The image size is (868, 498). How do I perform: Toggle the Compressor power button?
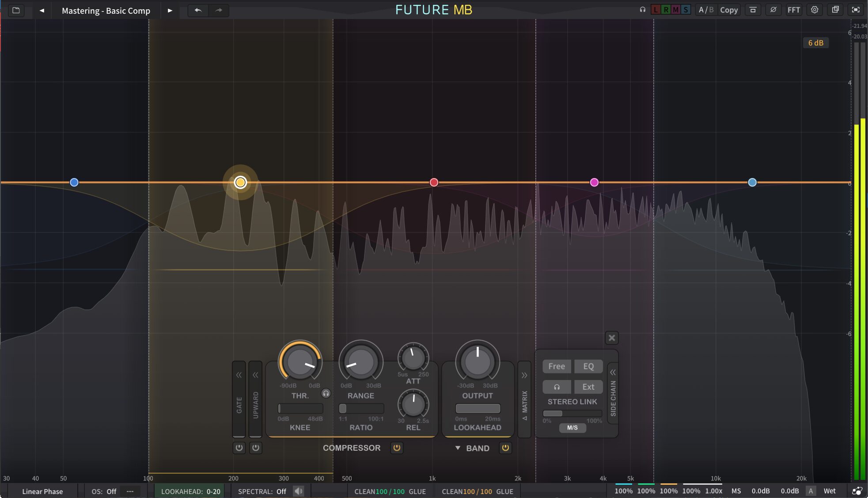click(x=397, y=448)
